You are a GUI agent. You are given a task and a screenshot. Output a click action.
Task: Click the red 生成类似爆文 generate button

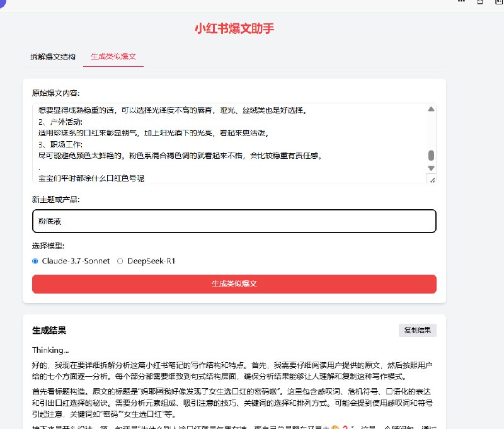tap(234, 283)
